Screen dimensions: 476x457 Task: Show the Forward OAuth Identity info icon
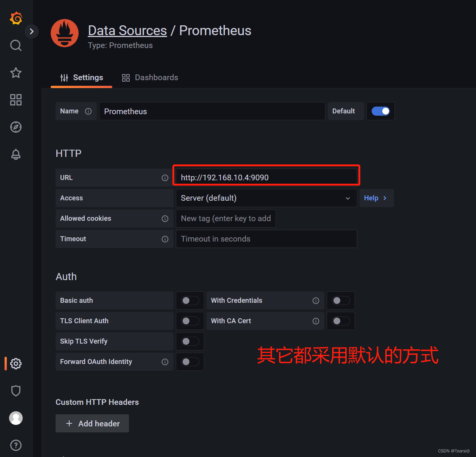(165, 362)
